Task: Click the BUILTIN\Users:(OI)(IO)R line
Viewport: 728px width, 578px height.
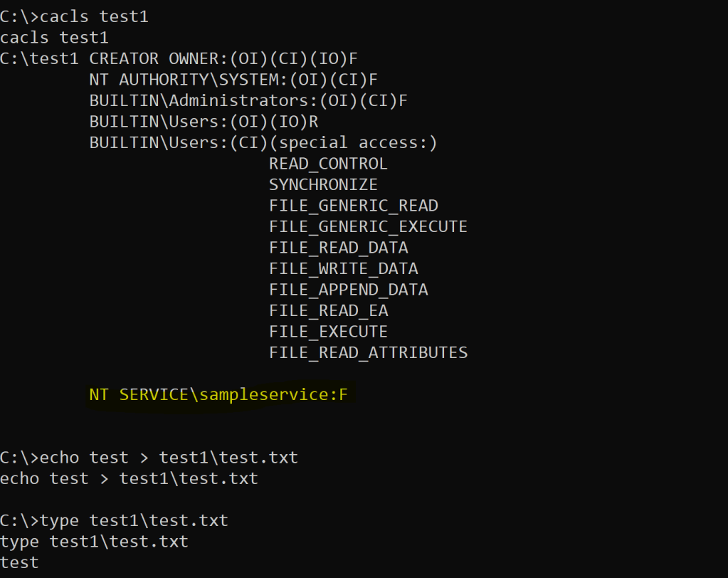Action: click(204, 122)
